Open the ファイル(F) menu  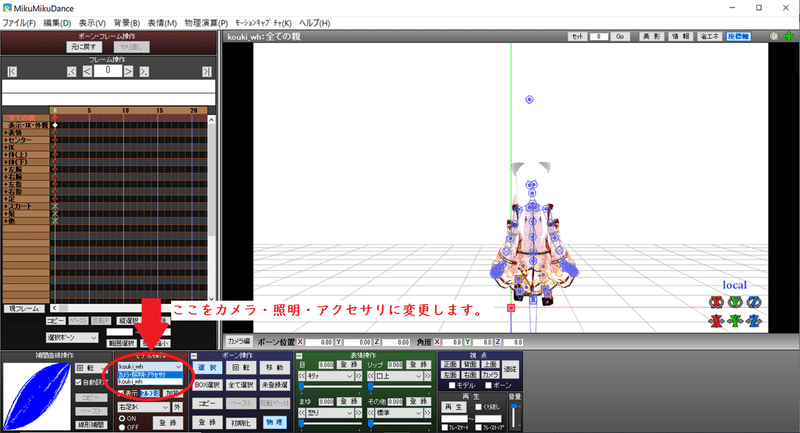click(x=19, y=23)
